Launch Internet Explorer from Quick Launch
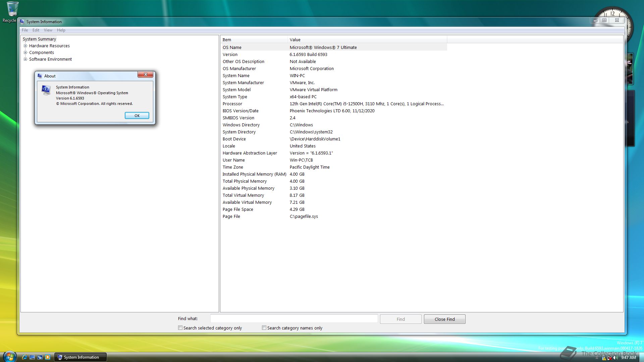Screen dimensions: 644x362 (24, 357)
